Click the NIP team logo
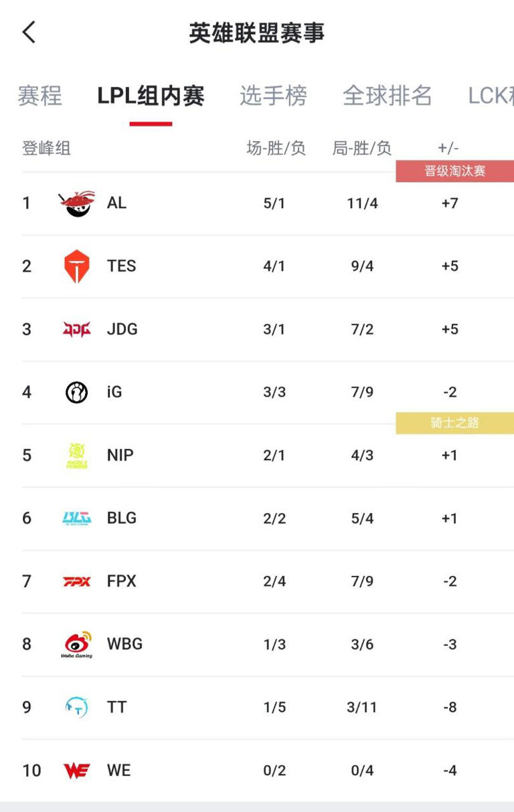Viewport: 514px width, 812px height. pyautogui.click(x=76, y=455)
